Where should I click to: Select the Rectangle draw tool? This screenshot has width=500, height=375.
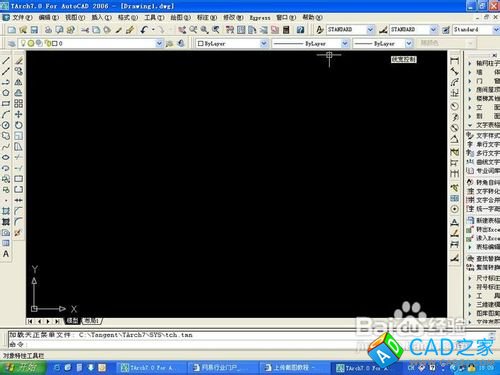coord(6,104)
